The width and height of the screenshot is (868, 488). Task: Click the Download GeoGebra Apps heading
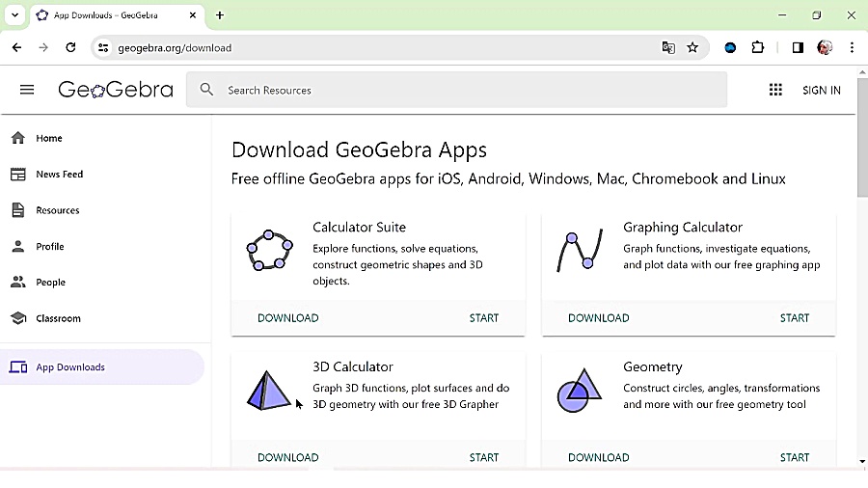(x=359, y=150)
